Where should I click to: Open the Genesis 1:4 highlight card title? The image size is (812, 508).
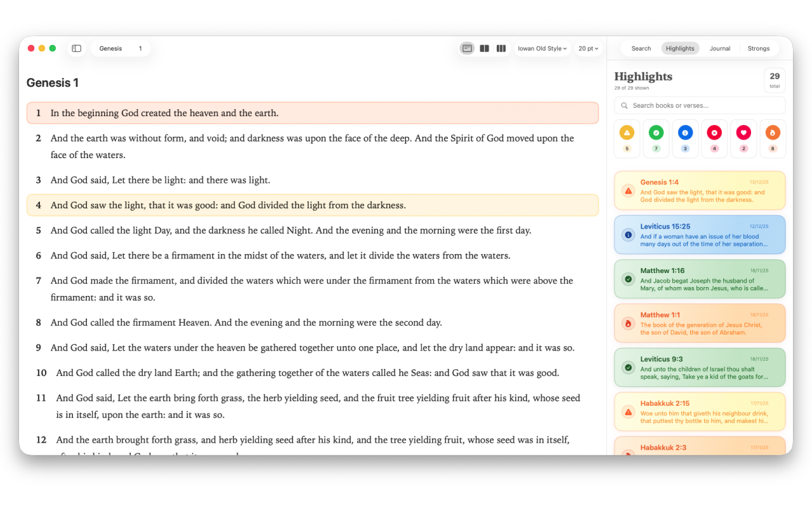click(659, 182)
